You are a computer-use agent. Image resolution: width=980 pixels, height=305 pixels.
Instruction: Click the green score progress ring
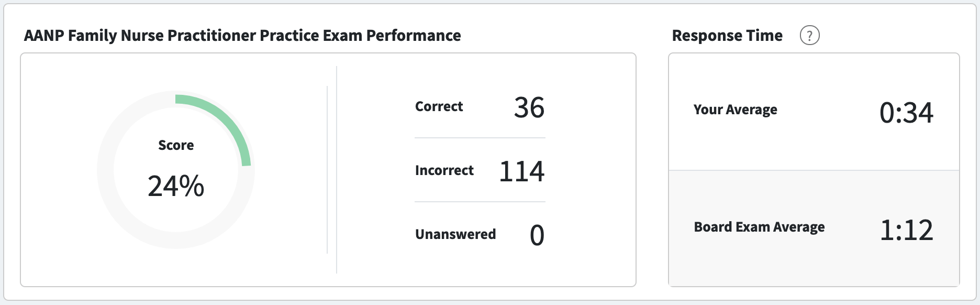pos(227,118)
